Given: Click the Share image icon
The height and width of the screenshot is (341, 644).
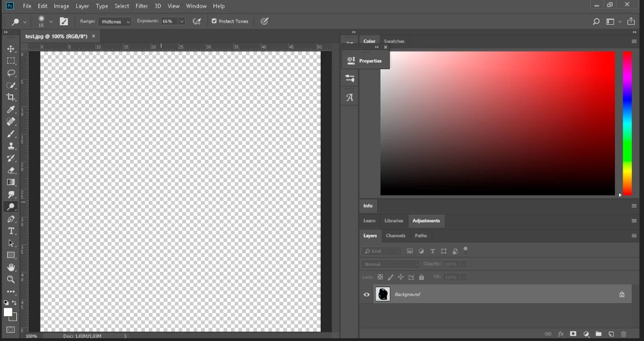Looking at the screenshot, I should point(631,21).
